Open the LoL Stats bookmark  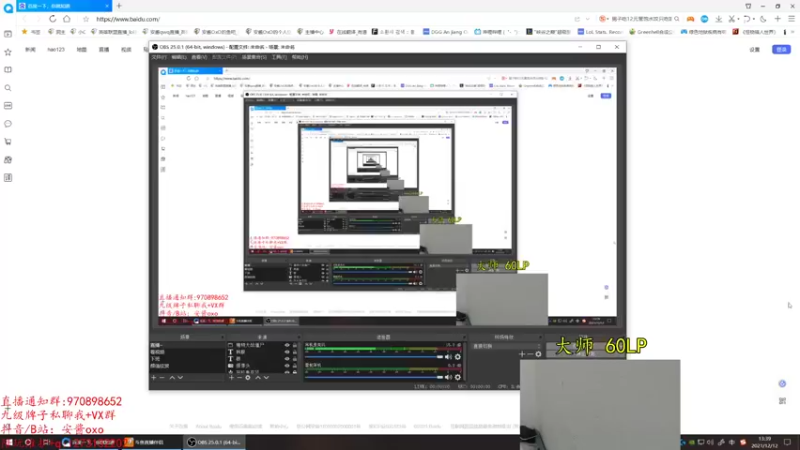coord(600,32)
